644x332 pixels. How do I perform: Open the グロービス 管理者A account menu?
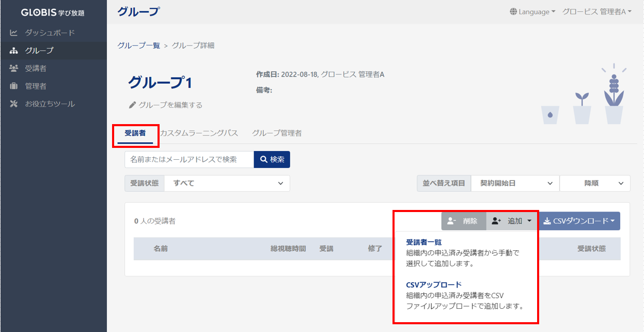click(x=597, y=11)
